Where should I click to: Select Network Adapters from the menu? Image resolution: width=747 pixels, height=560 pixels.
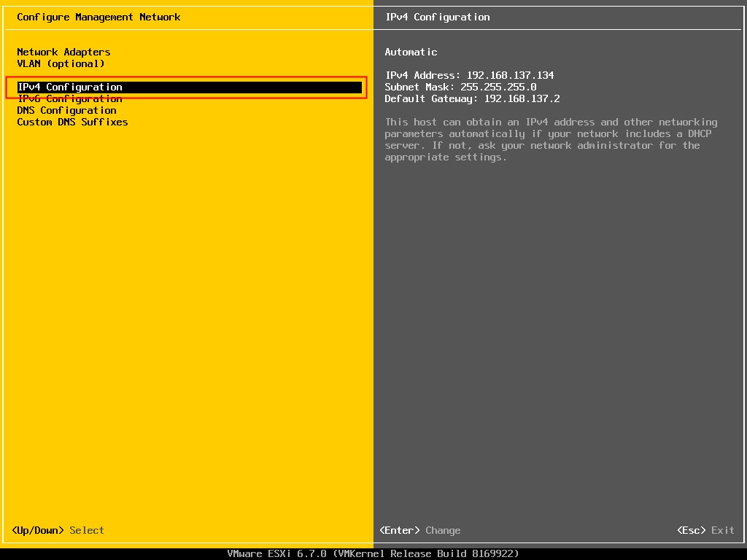63,52
